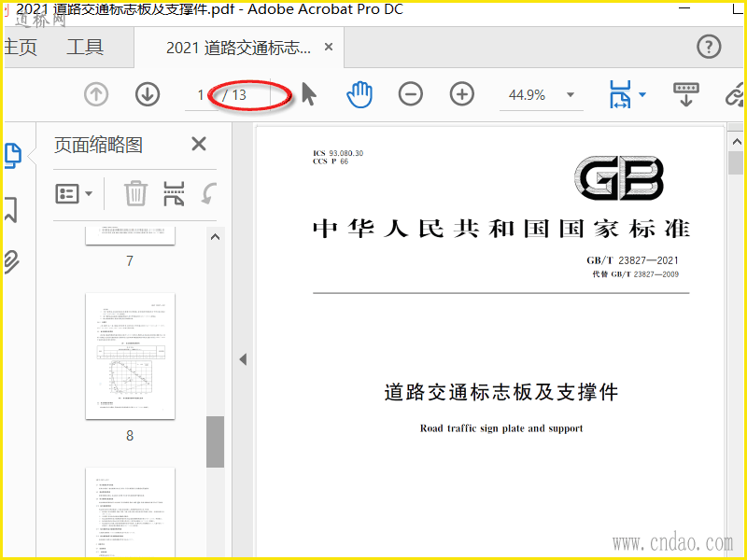Click the scrolling mode keyboard-arrow icon
Viewport: 747px width, 560px height.
coord(686,94)
